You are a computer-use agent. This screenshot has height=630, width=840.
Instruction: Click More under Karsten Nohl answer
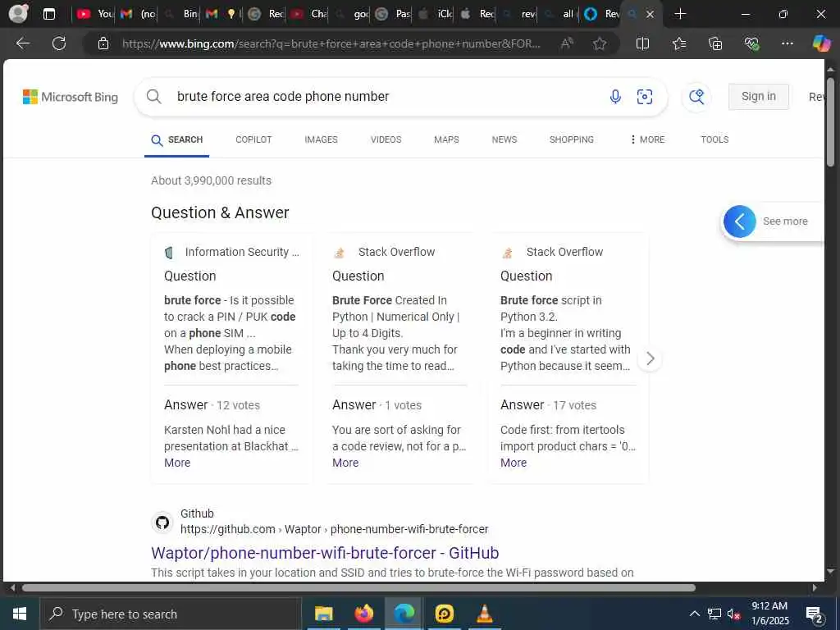click(177, 463)
